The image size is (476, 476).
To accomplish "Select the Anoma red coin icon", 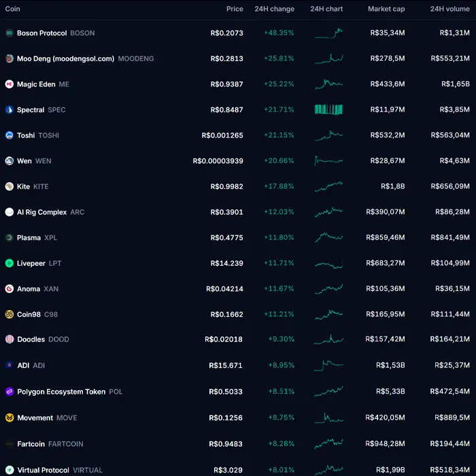I will (10, 289).
